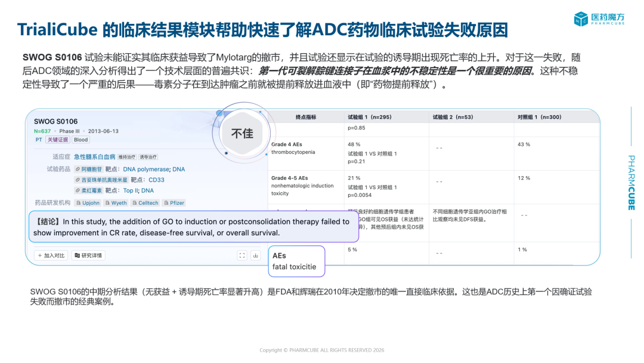
Task: Click the Phase III label
Action: point(69,131)
